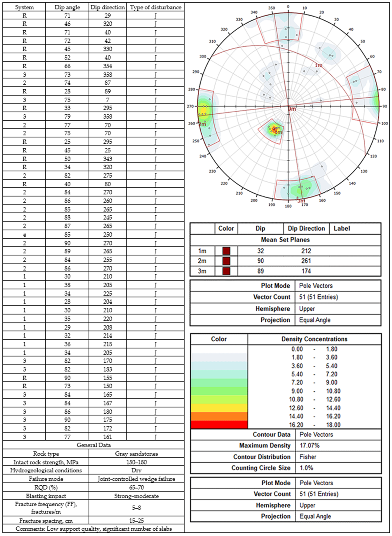This screenshot has height=536, width=392.
Task: Click the Type of disturbance column header
Action: click(155, 7)
